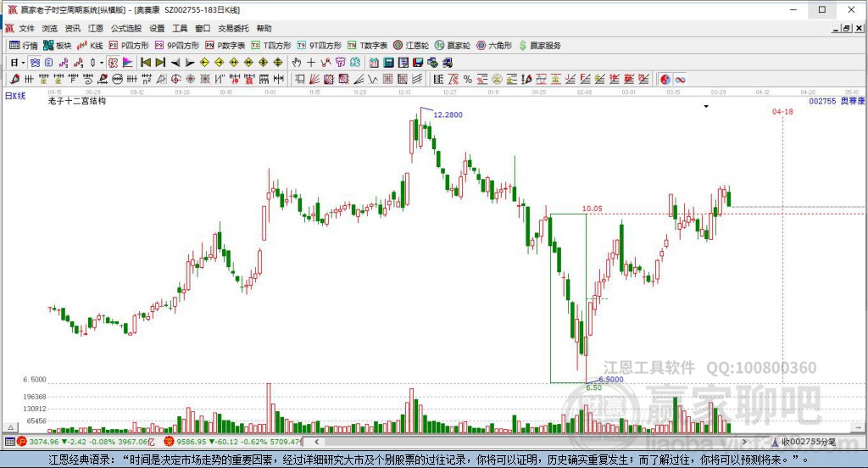Click the 04-18 date marker label
Screen dimensions: 868x468
point(782,111)
